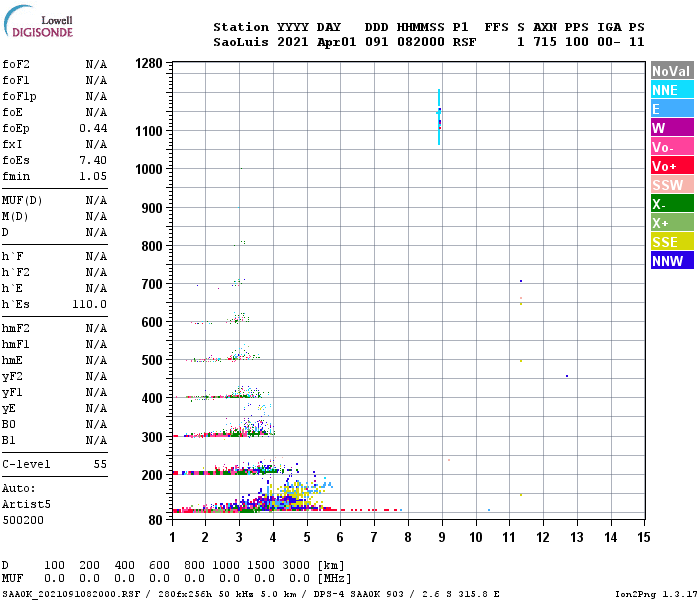Click the date Apr01 in header

click(337, 42)
